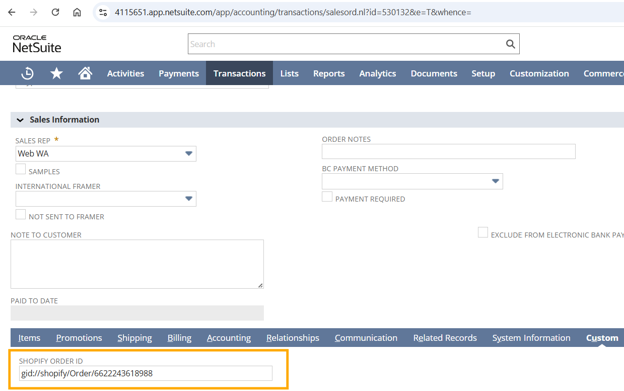Open the Activities menu
Screen dimensions: 624x391
click(x=125, y=74)
